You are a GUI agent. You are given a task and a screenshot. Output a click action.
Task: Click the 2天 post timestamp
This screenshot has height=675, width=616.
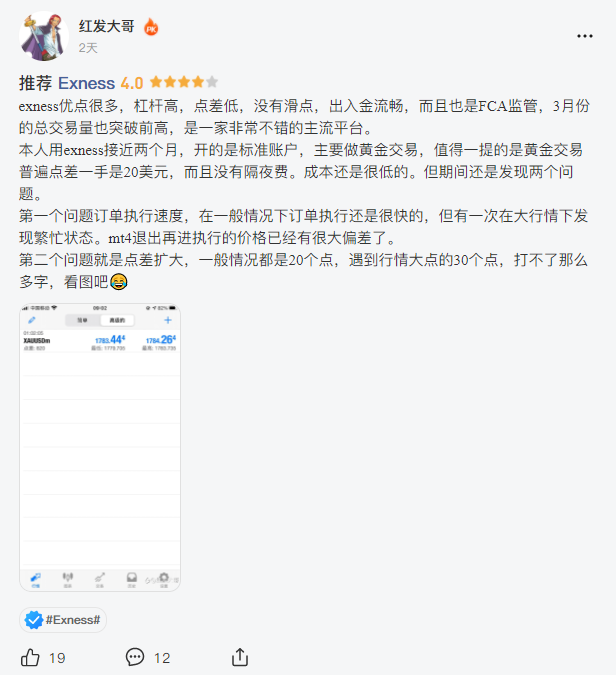click(x=88, y=48)
